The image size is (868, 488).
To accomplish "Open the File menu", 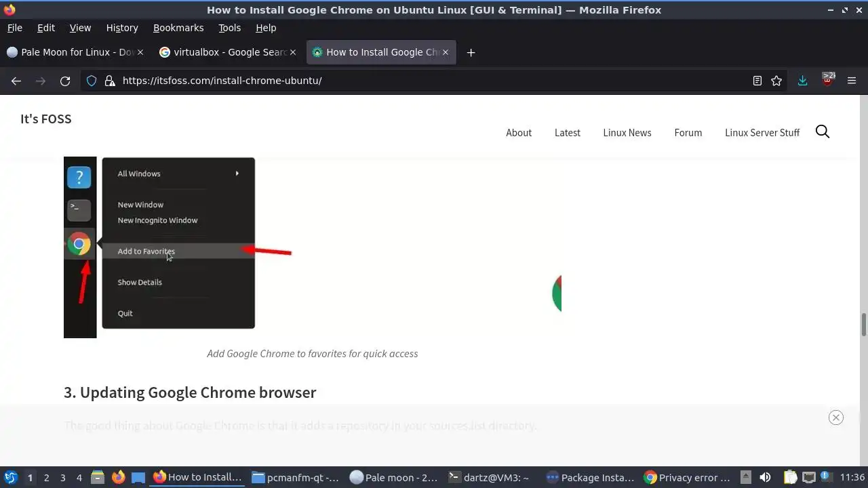I will (x=14, y=28).
